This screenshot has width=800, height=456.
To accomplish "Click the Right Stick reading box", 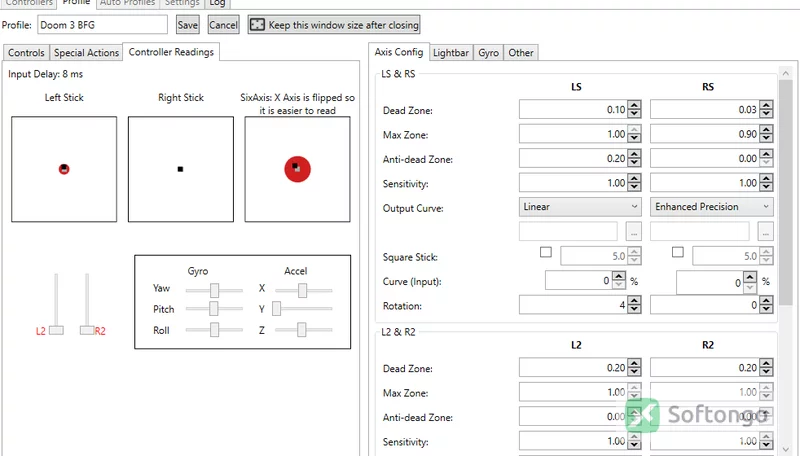I will click(x=181, y=169).
